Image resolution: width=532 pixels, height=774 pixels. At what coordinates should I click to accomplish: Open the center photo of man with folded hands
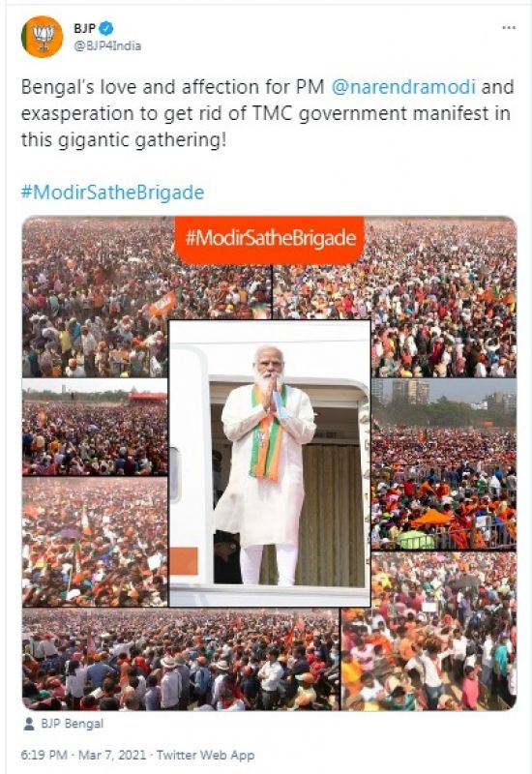270,463
